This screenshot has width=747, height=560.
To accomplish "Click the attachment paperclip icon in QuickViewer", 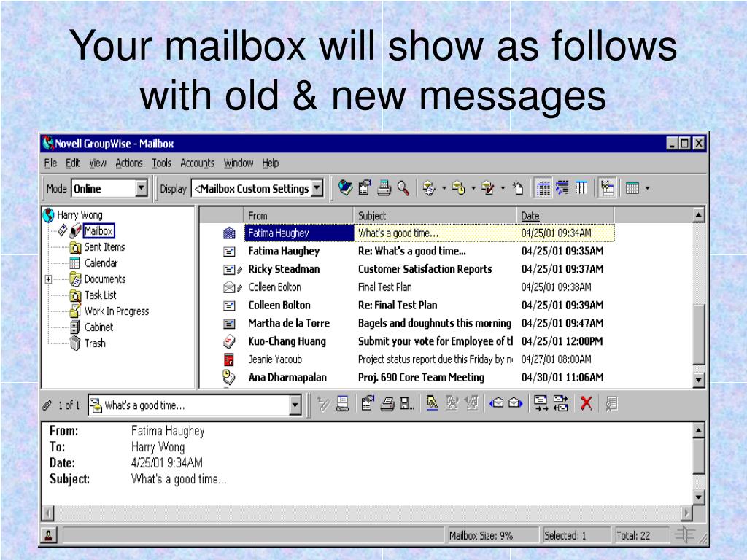I will pyautogui.click(x=47, y=405).
